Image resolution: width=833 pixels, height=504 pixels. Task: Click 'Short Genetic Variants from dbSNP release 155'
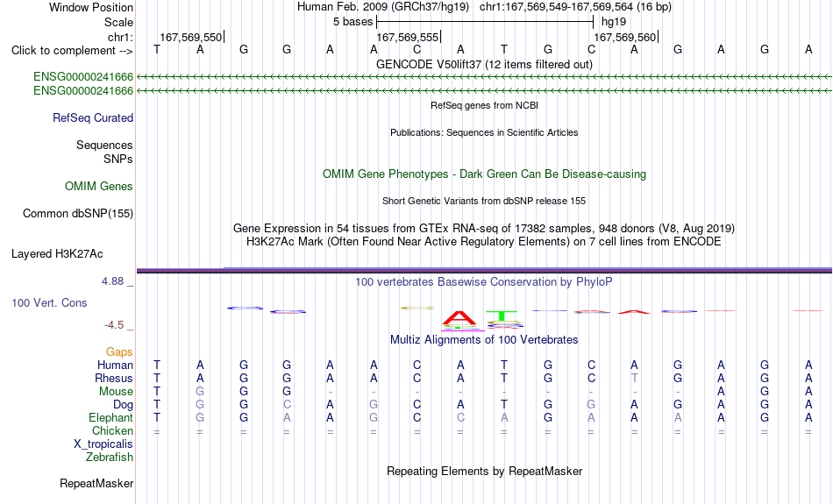pyautogui.click(x=484, y=201)
